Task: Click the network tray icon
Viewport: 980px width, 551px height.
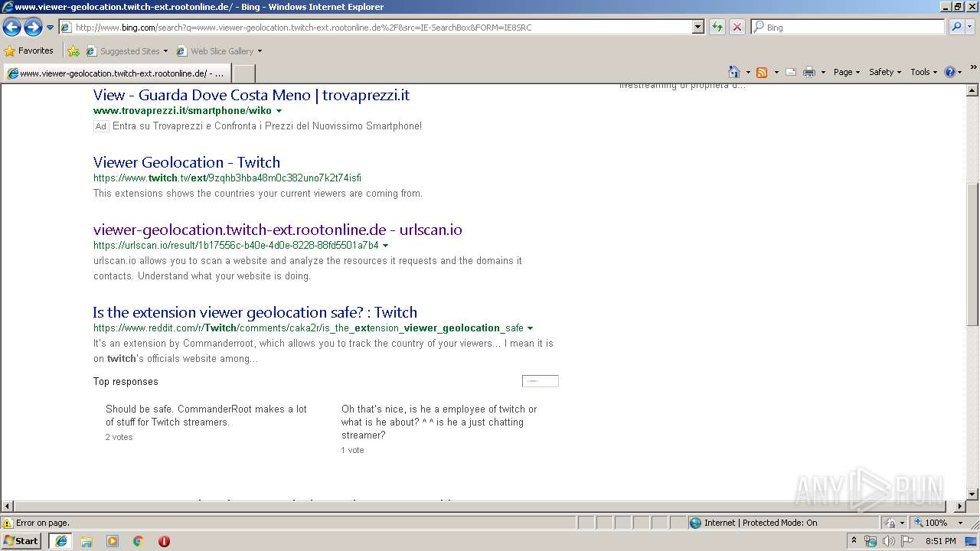Action: [x=871, y=541]
